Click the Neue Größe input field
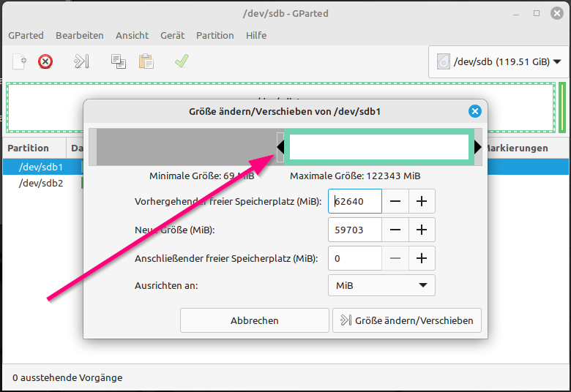This screenshot has height=392, width=571. coord(355,230)
